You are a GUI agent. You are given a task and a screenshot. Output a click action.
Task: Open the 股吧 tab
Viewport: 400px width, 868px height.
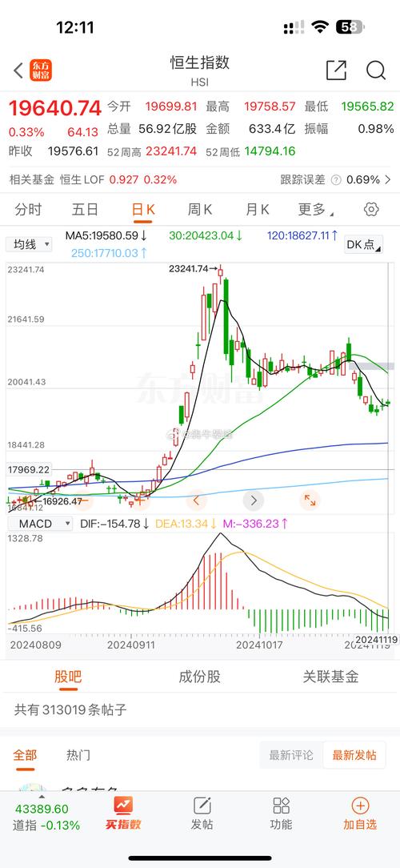coord(68,677)
